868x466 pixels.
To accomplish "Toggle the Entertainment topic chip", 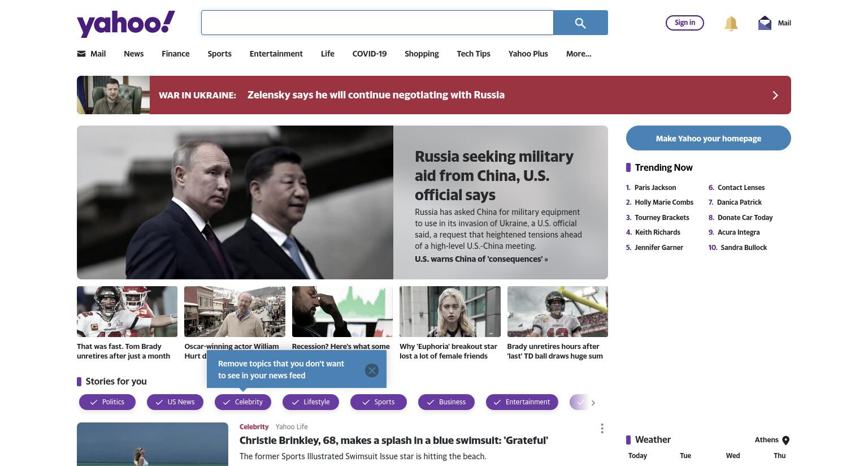I will click(x=522, y=402).
